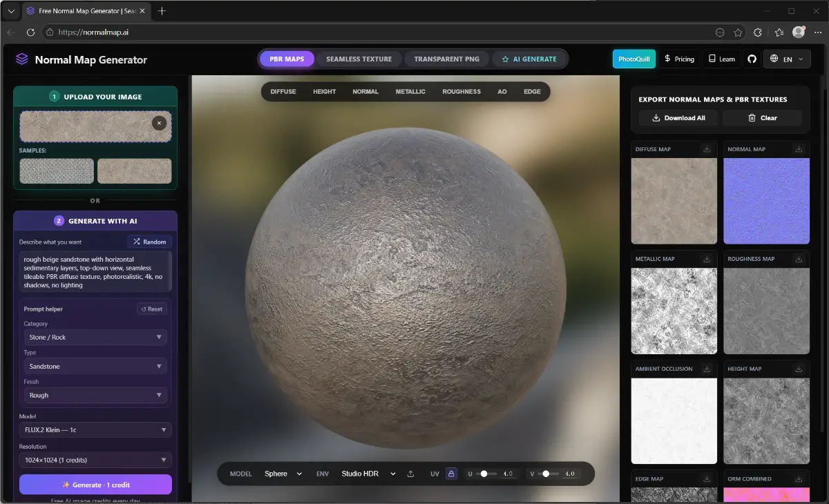Viewport: 829px width, 504px height.
Task: Open browser extensions menu
Action: [x=758, y=32]
